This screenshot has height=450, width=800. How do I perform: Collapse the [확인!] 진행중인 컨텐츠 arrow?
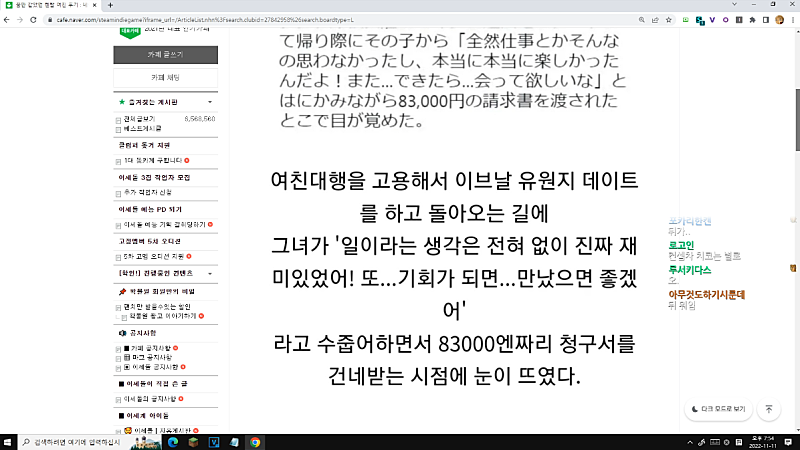click(210, 273)
